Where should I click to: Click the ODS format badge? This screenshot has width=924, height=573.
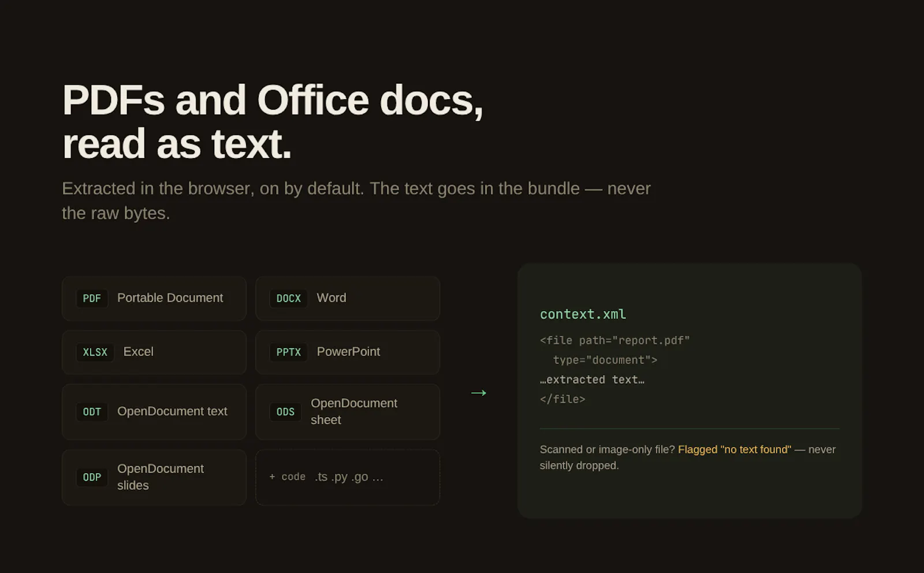285,412
